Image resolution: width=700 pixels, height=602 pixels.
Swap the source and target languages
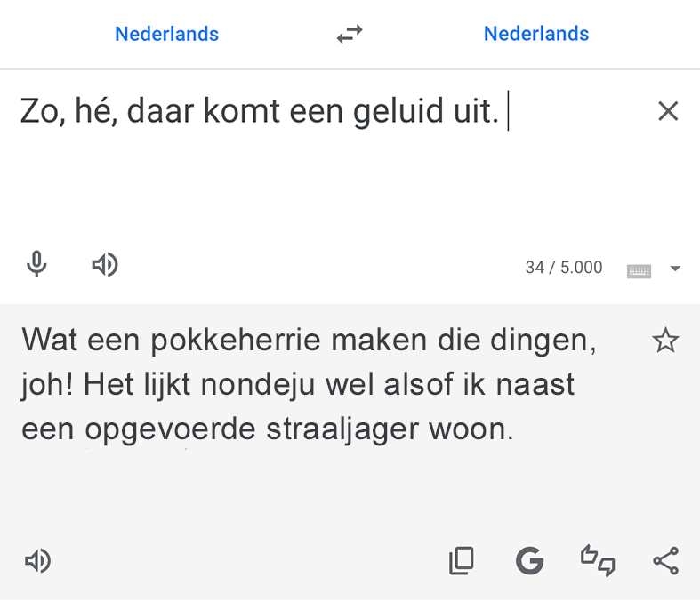pos(350,35)
